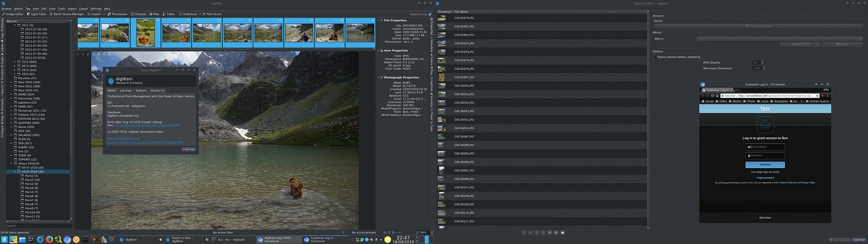Viewport: 868px width, 244px height.
Task: Click Email Address field in Box login
Action: (x=765, y=146)
